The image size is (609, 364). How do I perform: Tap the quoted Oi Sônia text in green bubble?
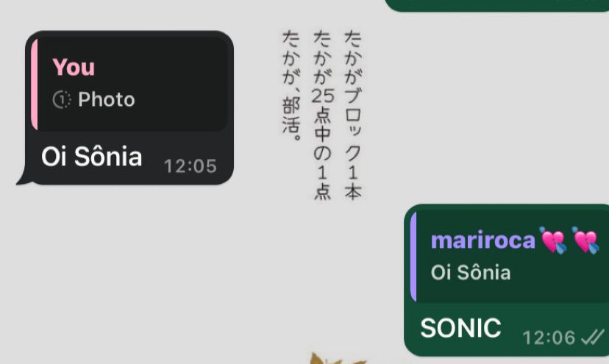pyautogui.click(x=471, y=272)
